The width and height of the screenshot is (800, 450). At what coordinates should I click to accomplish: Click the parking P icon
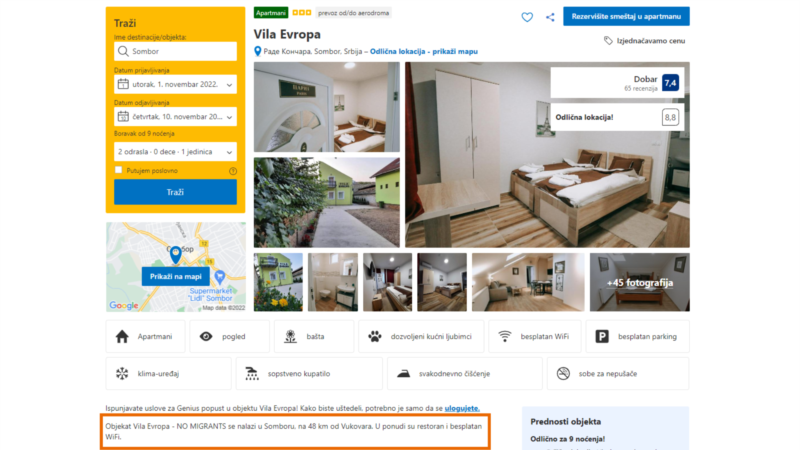coord(602,337)
